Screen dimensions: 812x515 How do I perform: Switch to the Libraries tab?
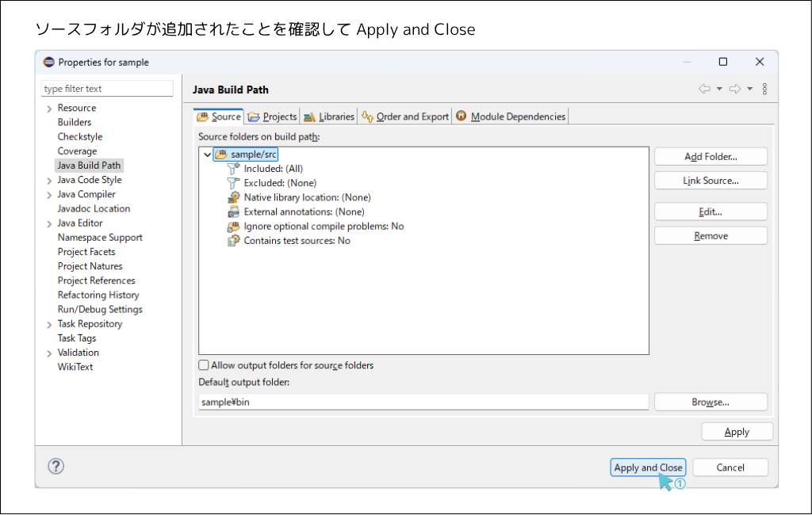pyautogui.click(x=329, y=116)
